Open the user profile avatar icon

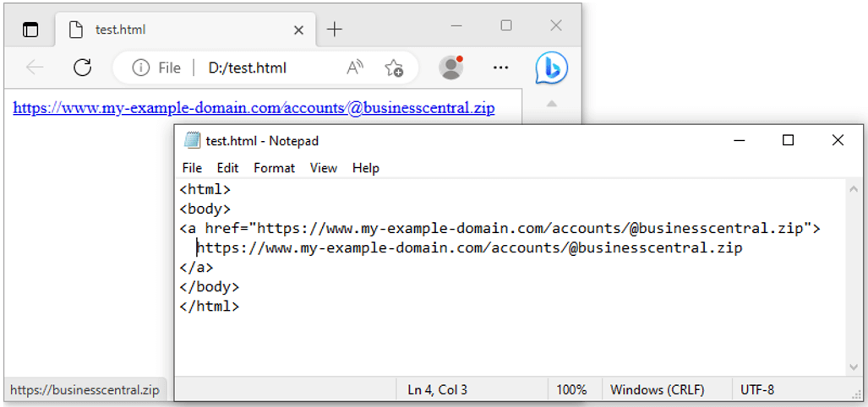pos(451,68)
